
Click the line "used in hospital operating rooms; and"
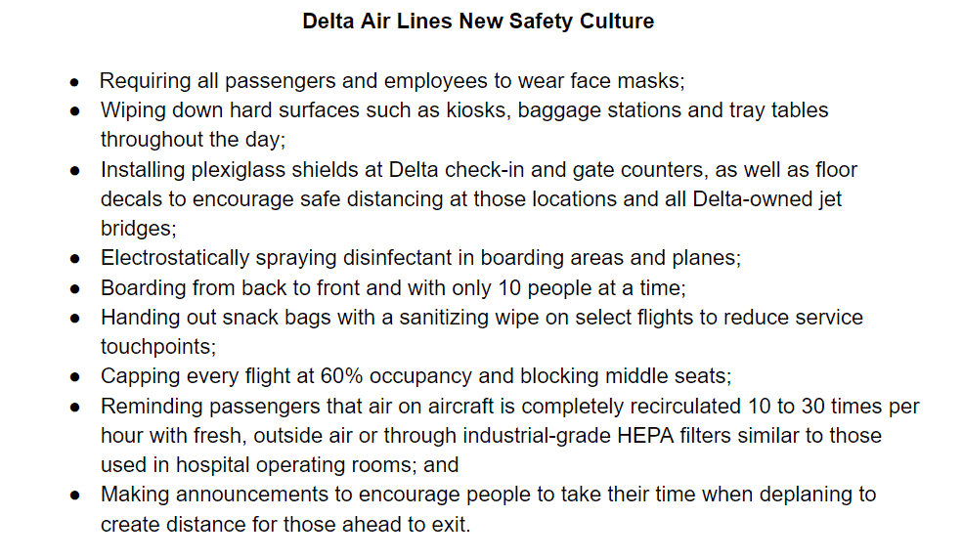280,465
